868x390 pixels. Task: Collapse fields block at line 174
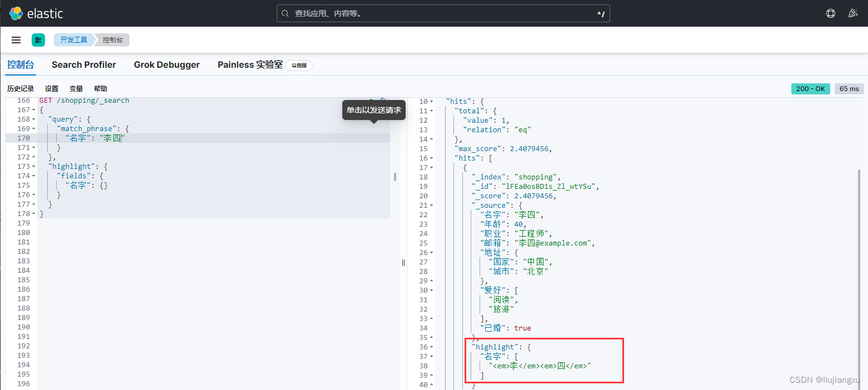point(33,176)
